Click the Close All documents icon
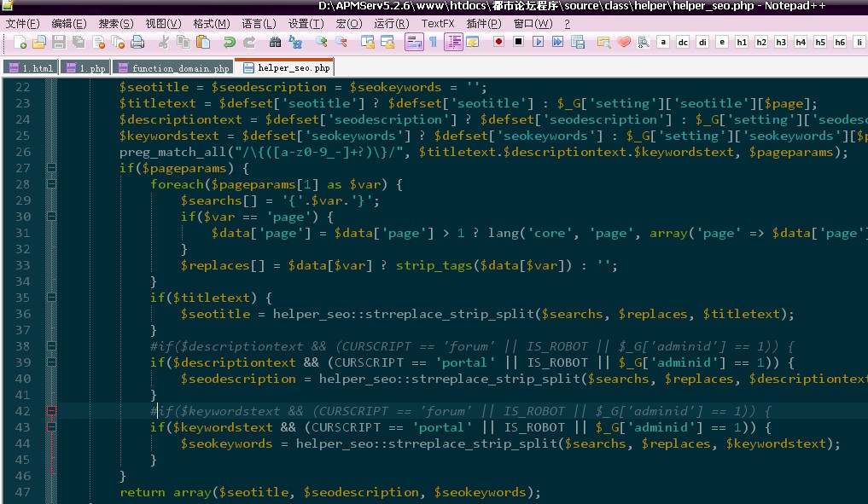This screenshot has width=868, height=504. tap(118, 42)
